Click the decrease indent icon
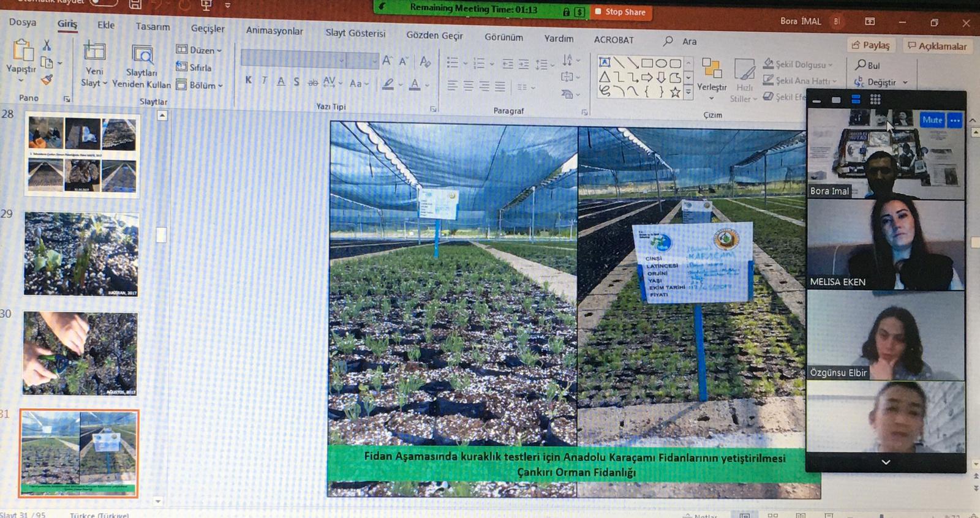 click(x=508, y=64)
